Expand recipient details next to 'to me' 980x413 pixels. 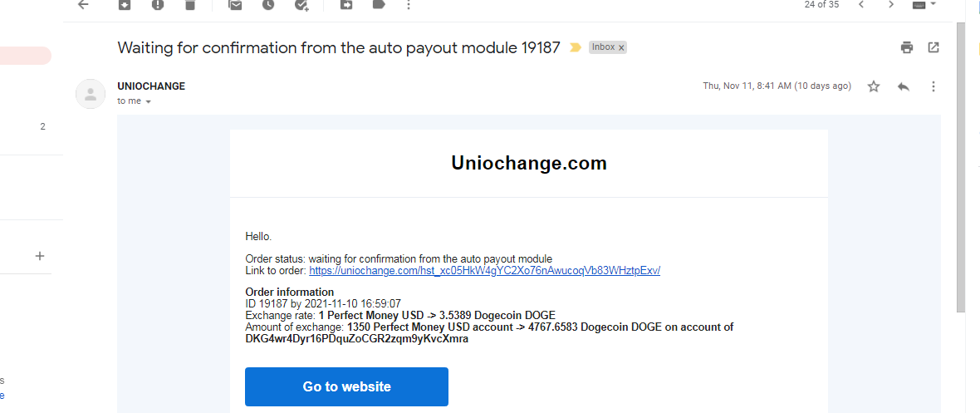[148, 101]
